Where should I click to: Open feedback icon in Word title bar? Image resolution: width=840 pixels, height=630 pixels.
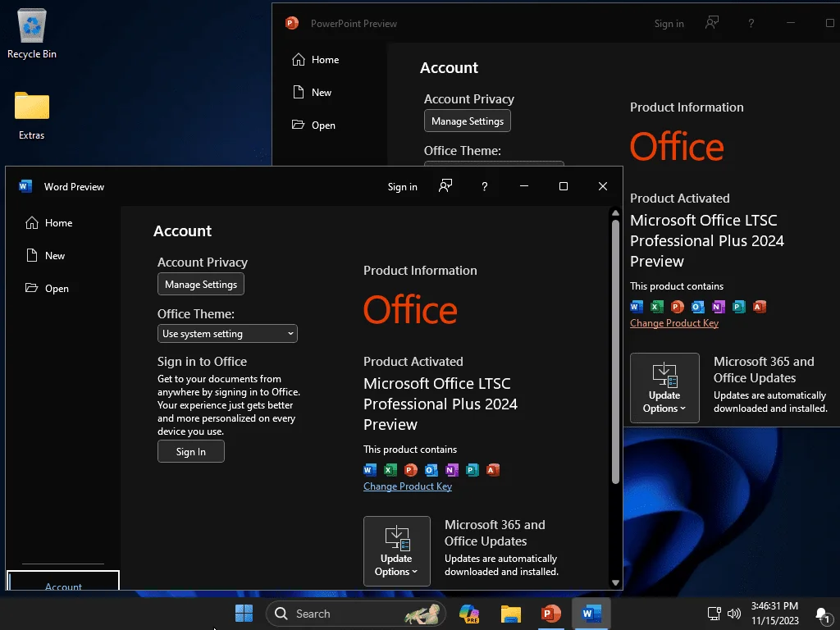[445, 186]
